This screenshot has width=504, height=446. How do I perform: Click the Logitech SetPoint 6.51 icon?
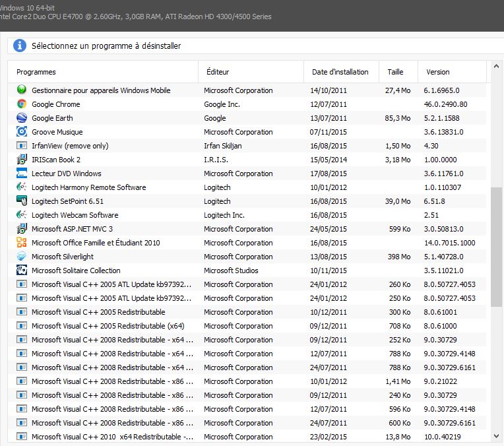[x=22, y=201]
